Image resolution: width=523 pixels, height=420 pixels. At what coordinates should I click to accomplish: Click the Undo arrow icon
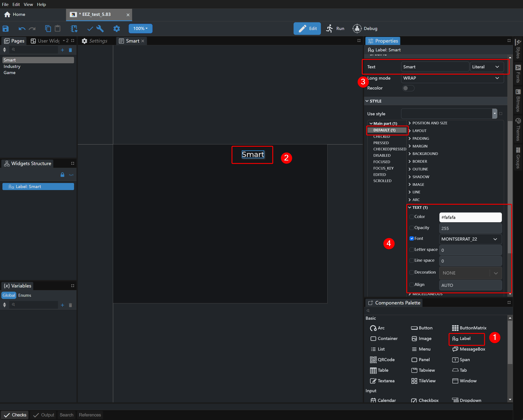22,29
